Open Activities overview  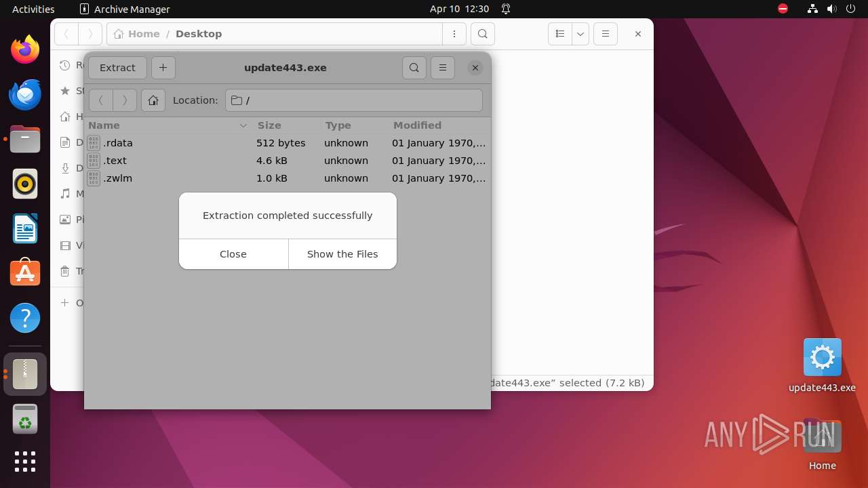tap(33, 9)
